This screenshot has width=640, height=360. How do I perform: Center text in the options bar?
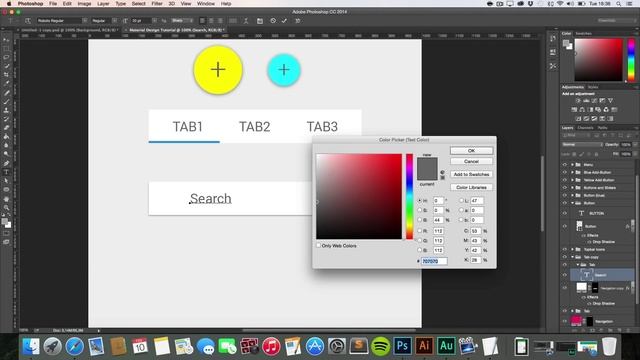tap(211, 20)
